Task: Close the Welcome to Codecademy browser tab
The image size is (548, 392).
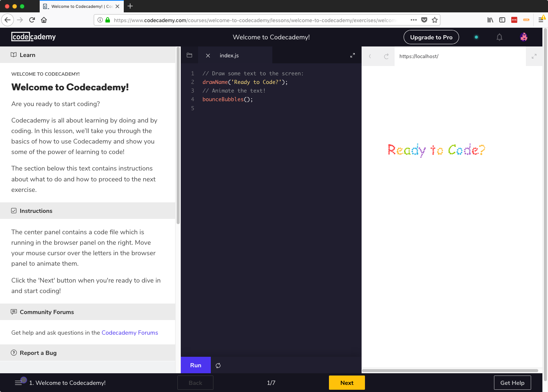Action: click(117, 6)
